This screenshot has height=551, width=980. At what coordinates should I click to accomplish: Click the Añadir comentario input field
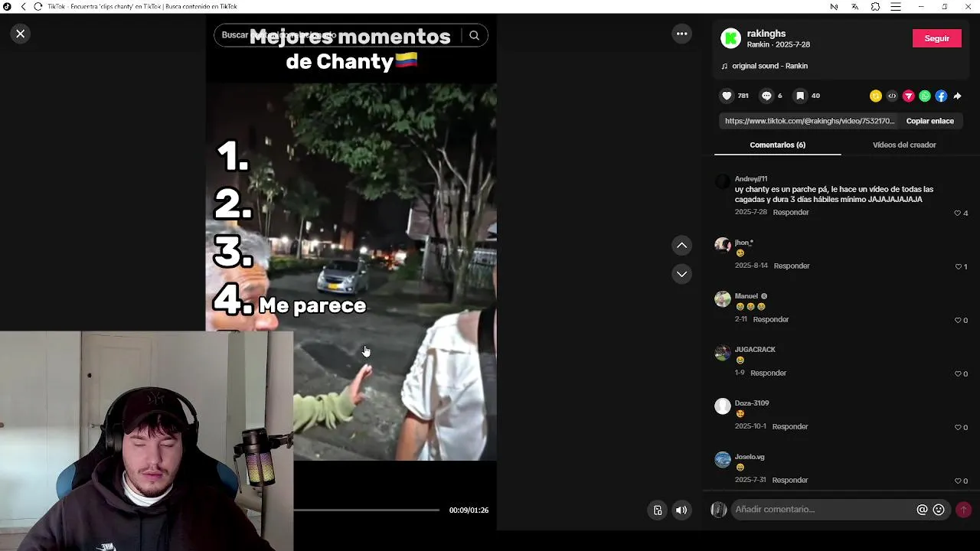(823, 510)
